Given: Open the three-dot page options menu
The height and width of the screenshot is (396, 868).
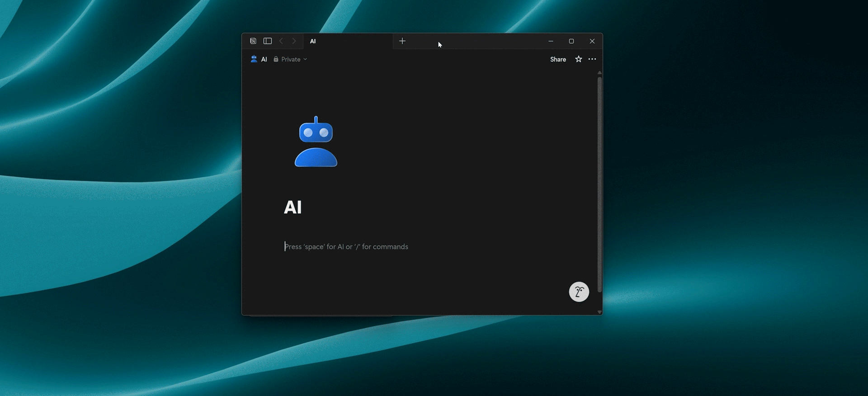Looking at the screenshot, I should coord(592,59).
